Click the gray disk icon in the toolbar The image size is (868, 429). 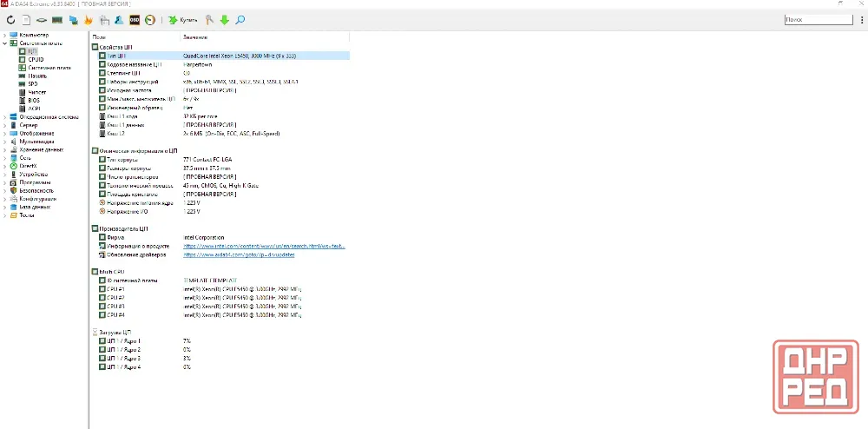[42, 20]
